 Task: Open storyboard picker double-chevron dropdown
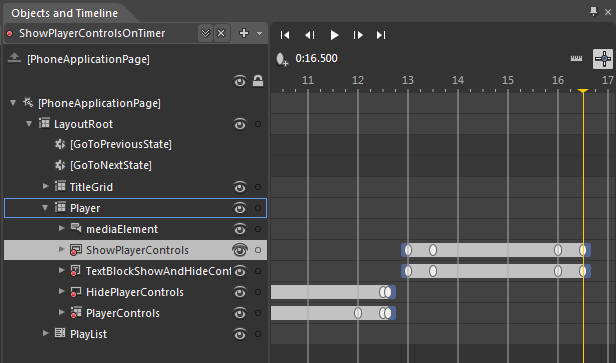click(x=205, y=33)
